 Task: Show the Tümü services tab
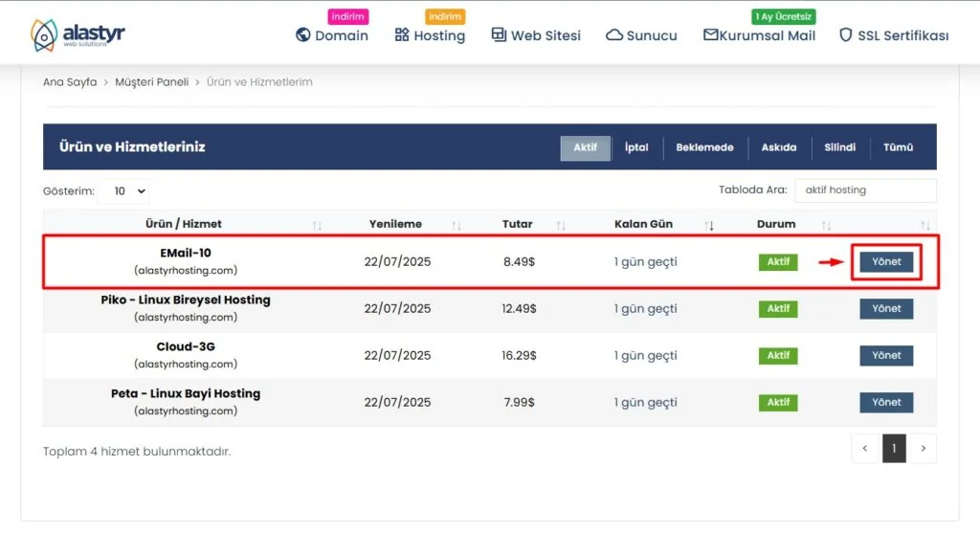pyautogui.click(x=898, y=147)
